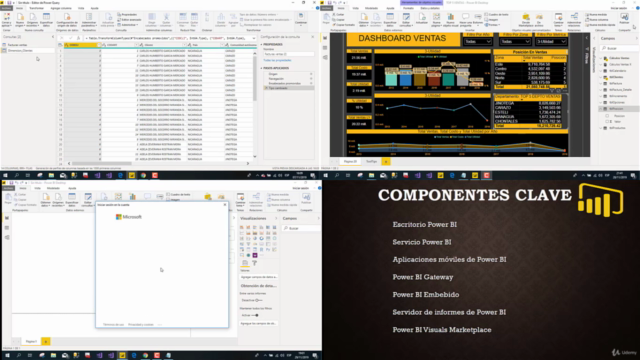This screenshot has height=360, width=640.
Task: Click Obtener datos in dashboard window
Action: pyautogui.click(x=364, y=20)
